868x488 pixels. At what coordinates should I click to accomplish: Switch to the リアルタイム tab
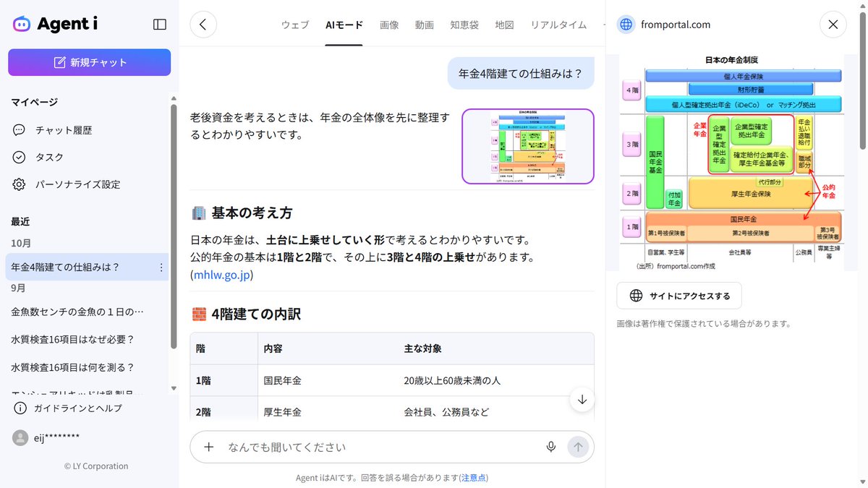[x=558, y=25]
